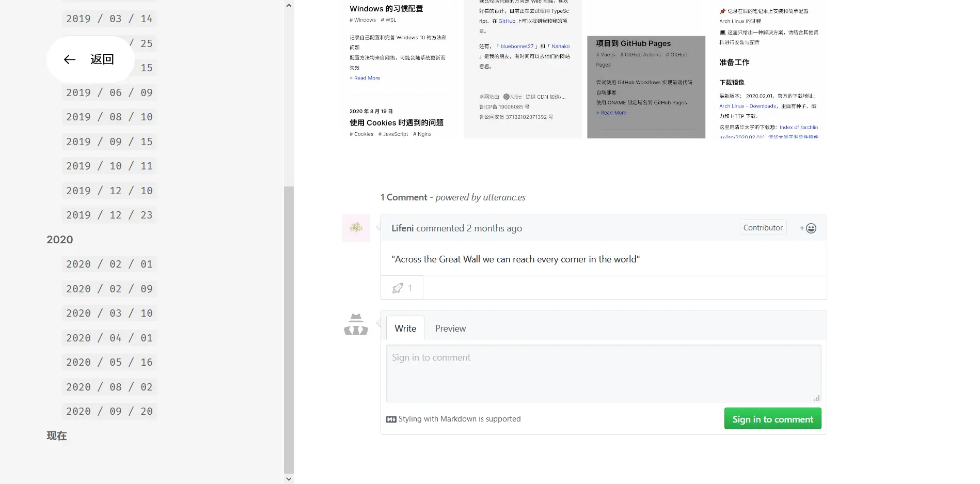980x484 pixels.
Task: Click the anonymous user avatar icon
Action: tap(356, 325)
